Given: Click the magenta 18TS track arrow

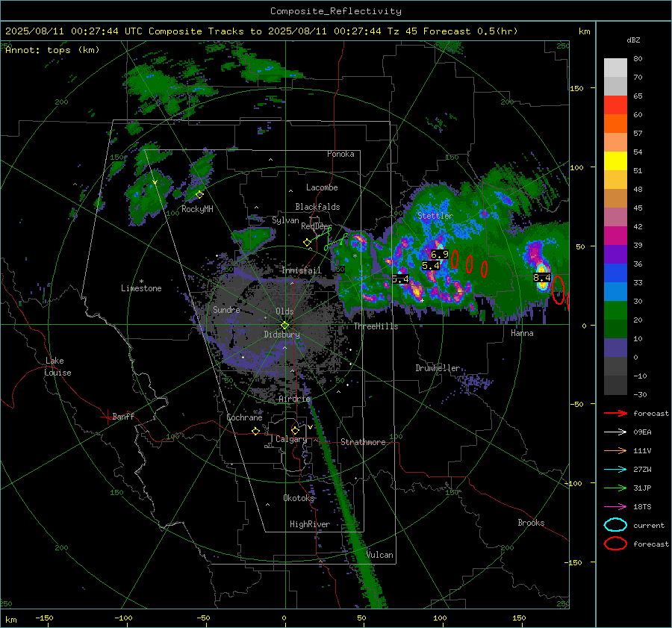Looking at the screenshot, I should pyautogui.click(x=615, y=507).
